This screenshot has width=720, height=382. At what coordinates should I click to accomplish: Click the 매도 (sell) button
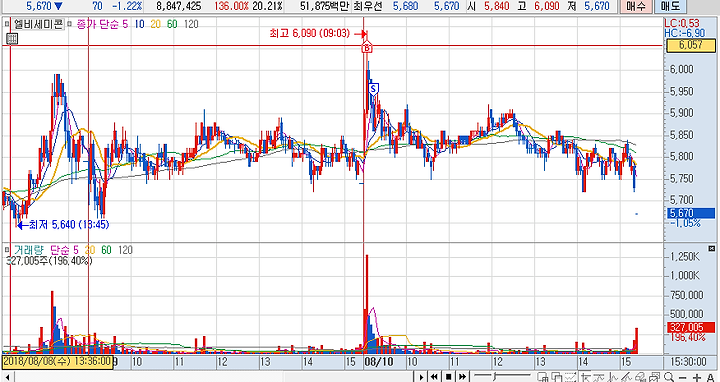tap(669, 6)
